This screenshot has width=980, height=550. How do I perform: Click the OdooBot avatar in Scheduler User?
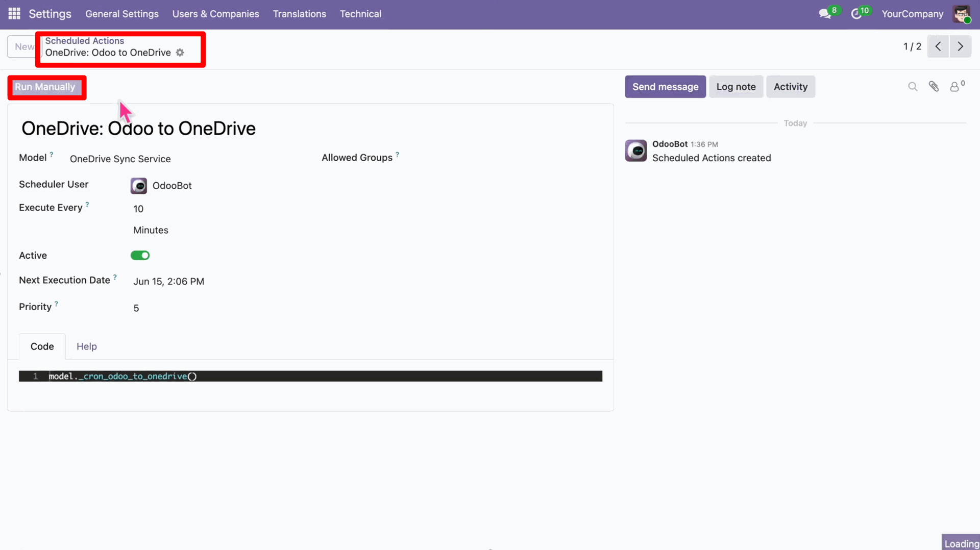(x=138, y=186)
